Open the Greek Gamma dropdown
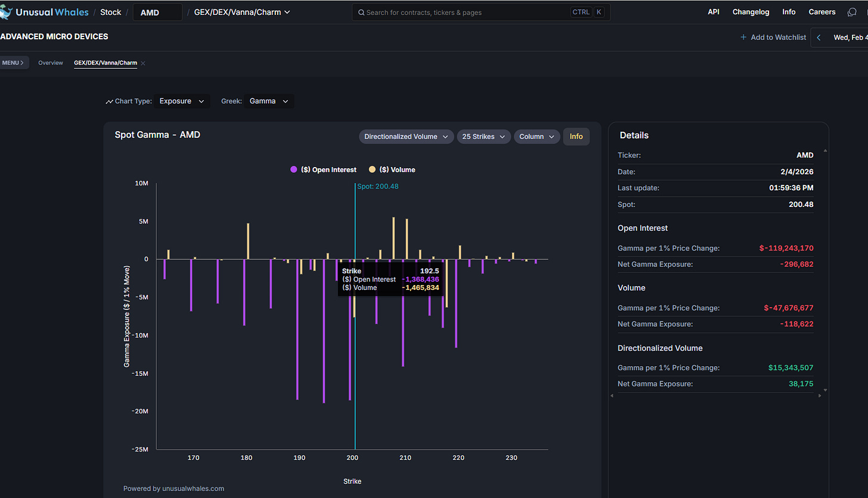868x498 pixels. coord(269,101)
